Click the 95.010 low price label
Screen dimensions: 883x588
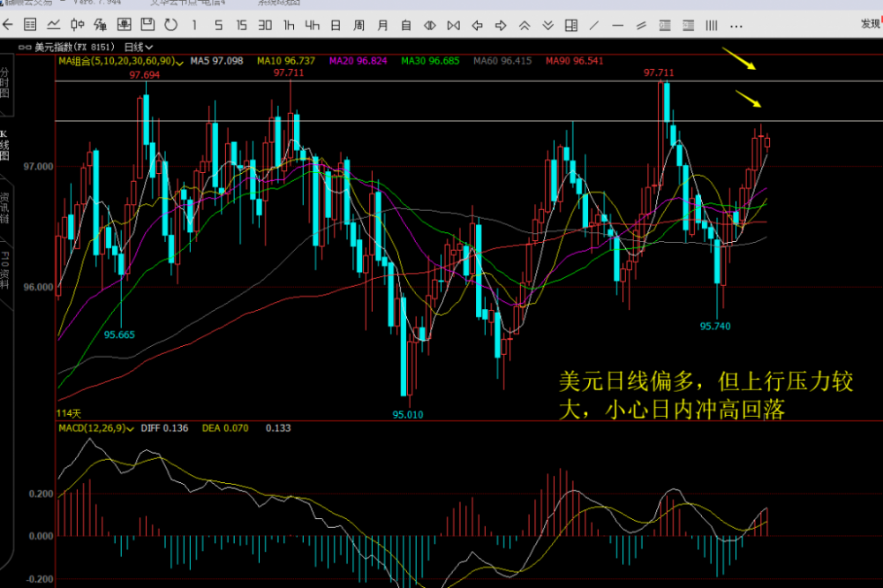[408, 415]
